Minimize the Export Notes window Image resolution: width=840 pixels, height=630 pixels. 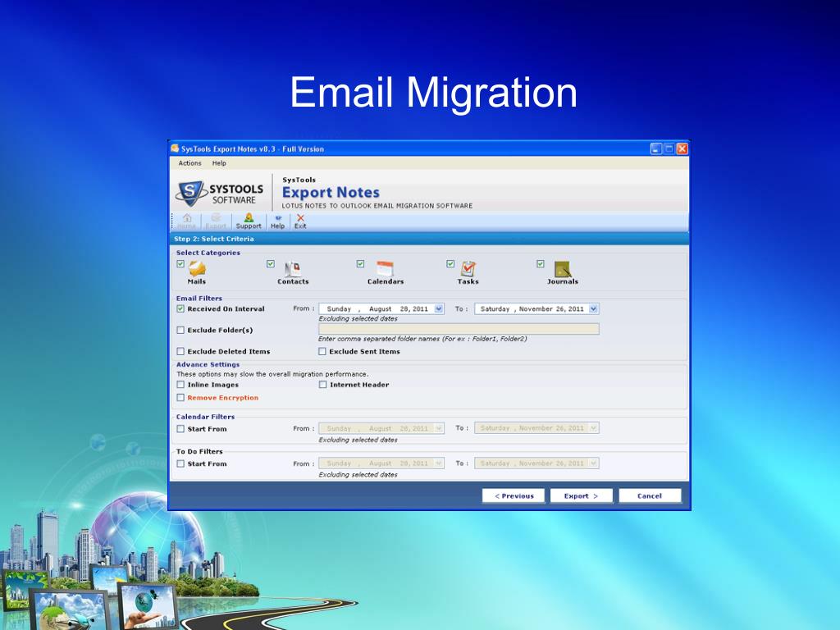click(x=655, y=148)
